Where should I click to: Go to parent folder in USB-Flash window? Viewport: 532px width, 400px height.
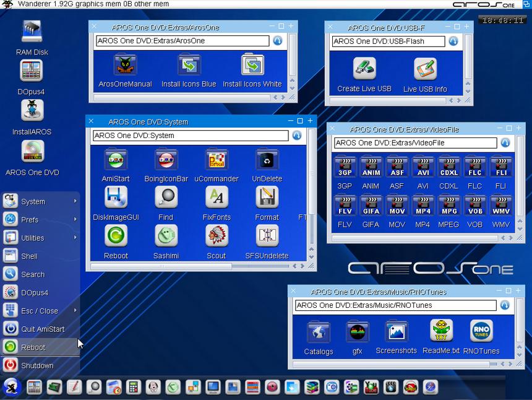pos(453,41)
